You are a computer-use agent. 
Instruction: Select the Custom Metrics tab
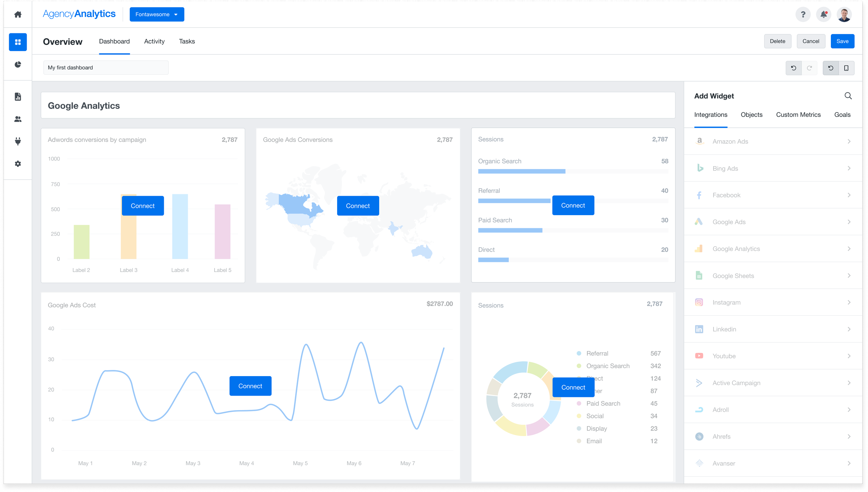coord(798,115)
